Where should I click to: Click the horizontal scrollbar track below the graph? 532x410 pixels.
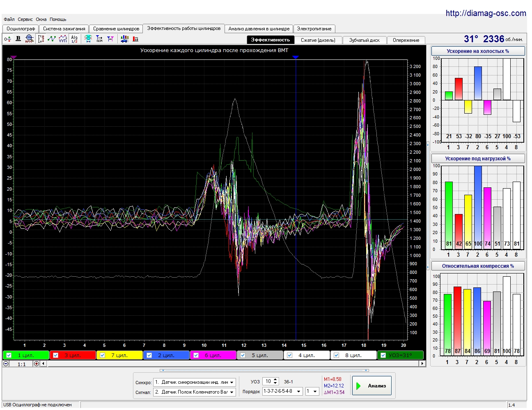coord(232,364)
